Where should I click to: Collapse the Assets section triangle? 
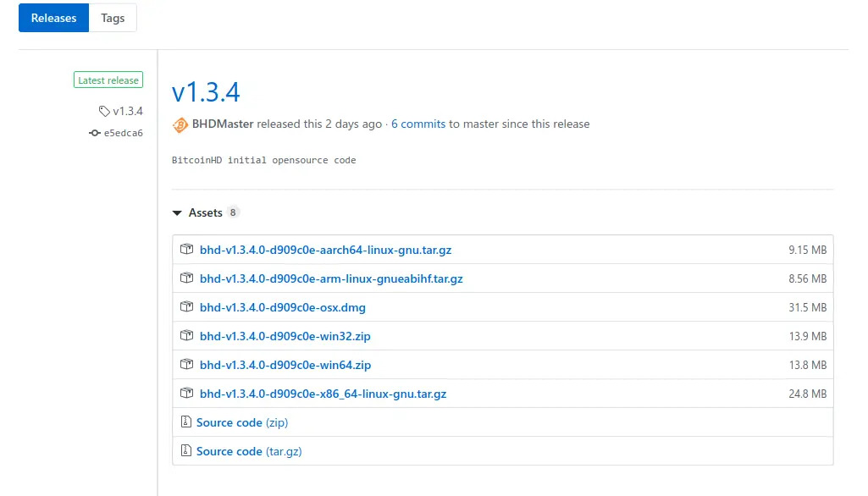pyautogui.click(x=177, y=213)
